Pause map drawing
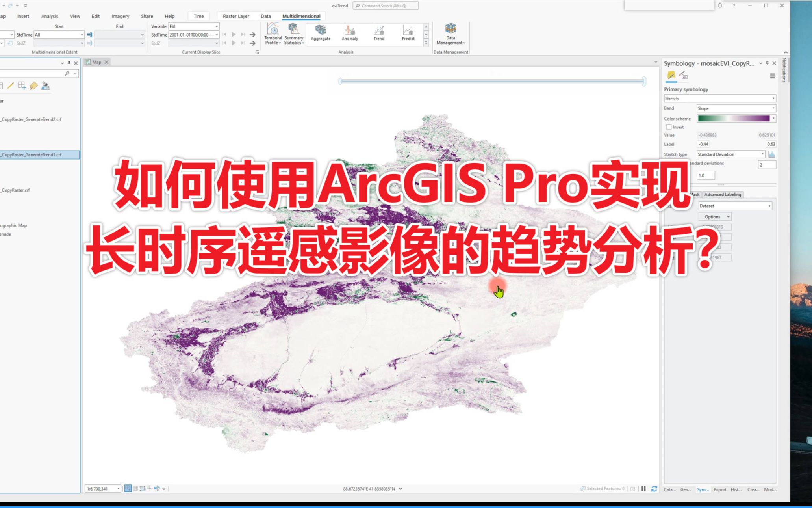Viewport: 812px width, 508px height. click(643, 489)
